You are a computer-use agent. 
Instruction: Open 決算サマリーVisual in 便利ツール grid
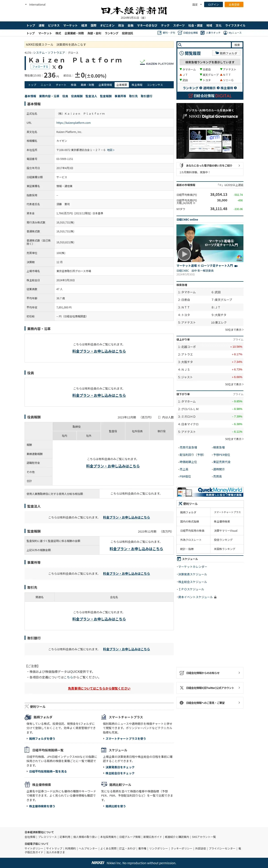(226, 530)
